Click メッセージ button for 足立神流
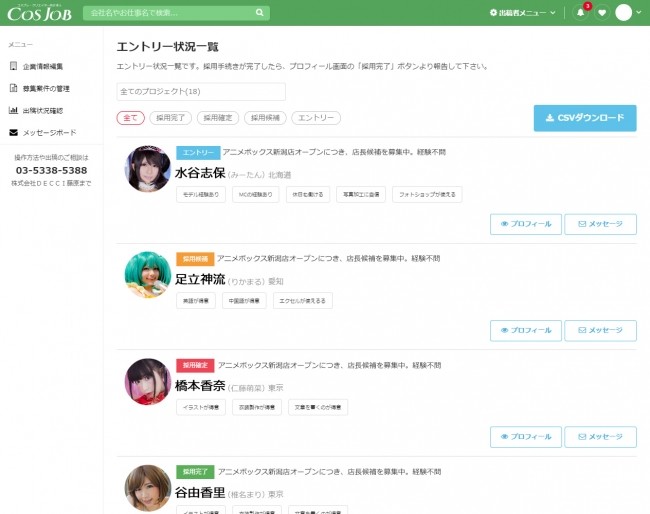Screen dimensions: 650x514 [x=600, y=330]
